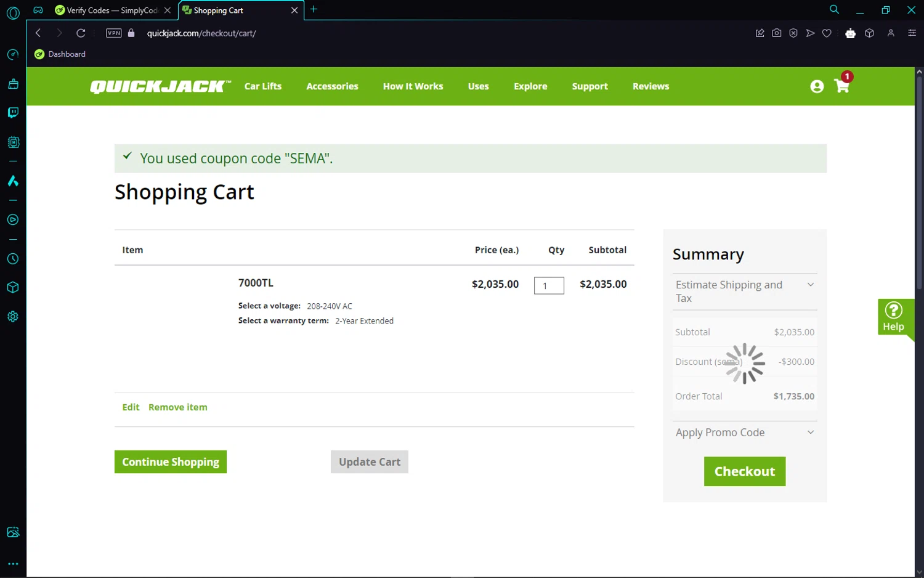This screenshot has height=578, width=924.
Task: Open the Car Lifts menu
Action: point(263,86)
